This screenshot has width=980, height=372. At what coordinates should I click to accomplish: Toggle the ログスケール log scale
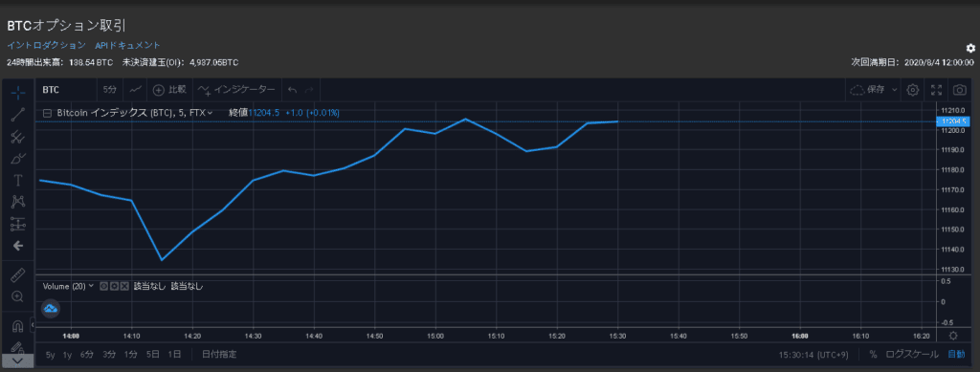coord(911,355)
